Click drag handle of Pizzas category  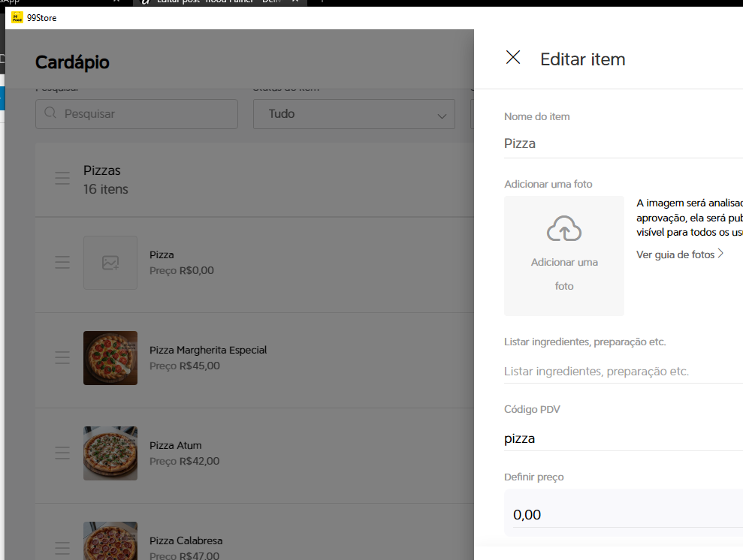click(62, 179)
